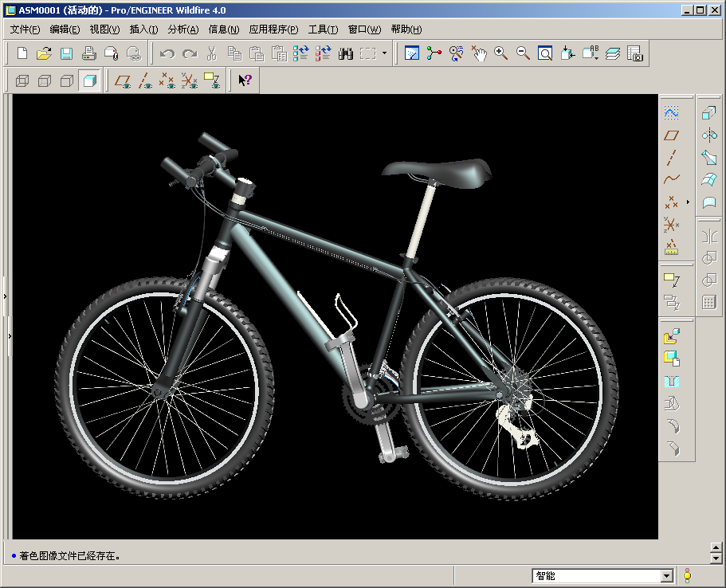Switch to no hidden display
The image size is (726, 588).
coord(67,81)
